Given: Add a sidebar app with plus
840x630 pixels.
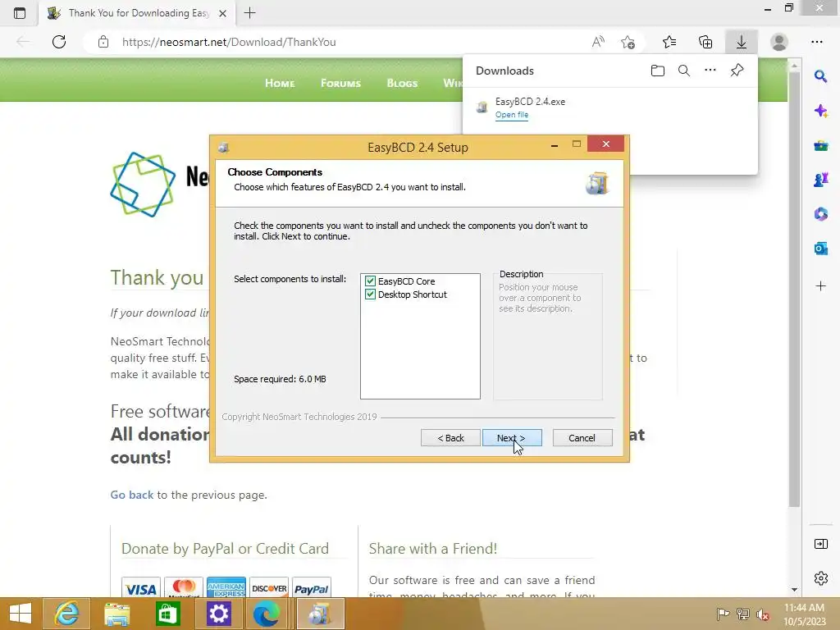Looking at the screenshot, I should click(820, 286).
